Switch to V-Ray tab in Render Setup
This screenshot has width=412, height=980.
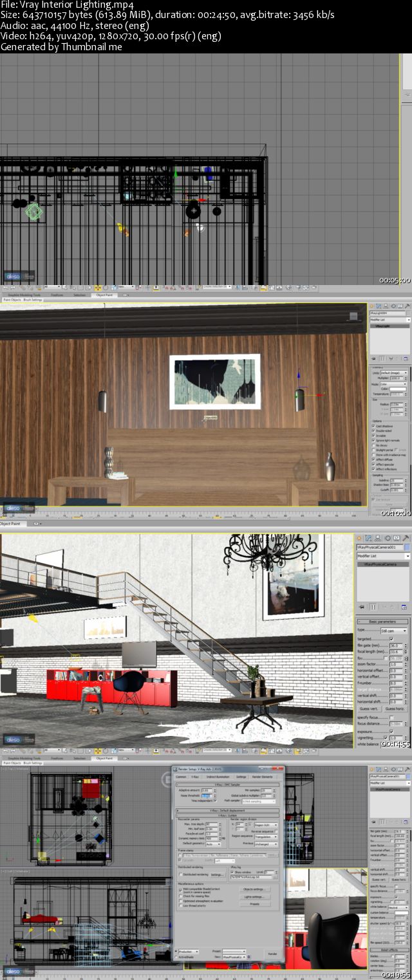tap(195, 777)
